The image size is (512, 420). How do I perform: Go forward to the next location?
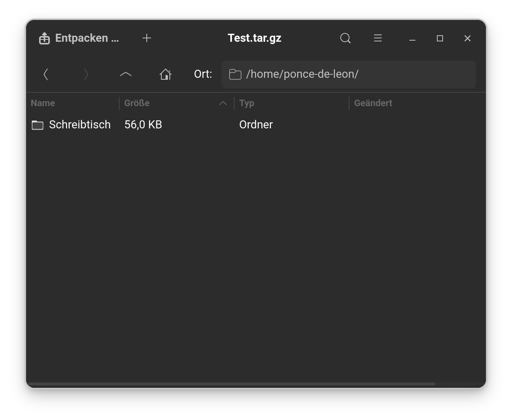click(86, 74)
